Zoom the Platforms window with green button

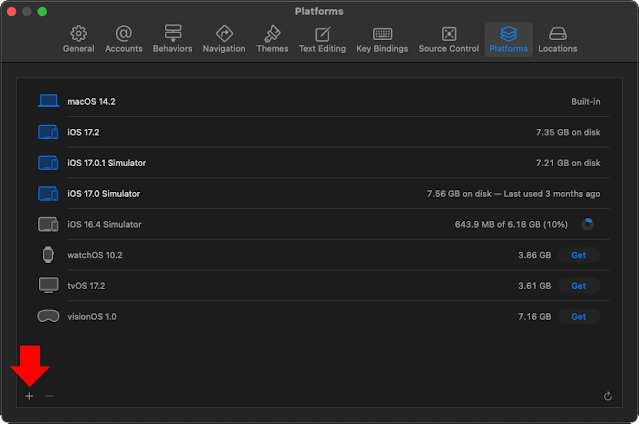pyautogui.click(x=42, y=11)
